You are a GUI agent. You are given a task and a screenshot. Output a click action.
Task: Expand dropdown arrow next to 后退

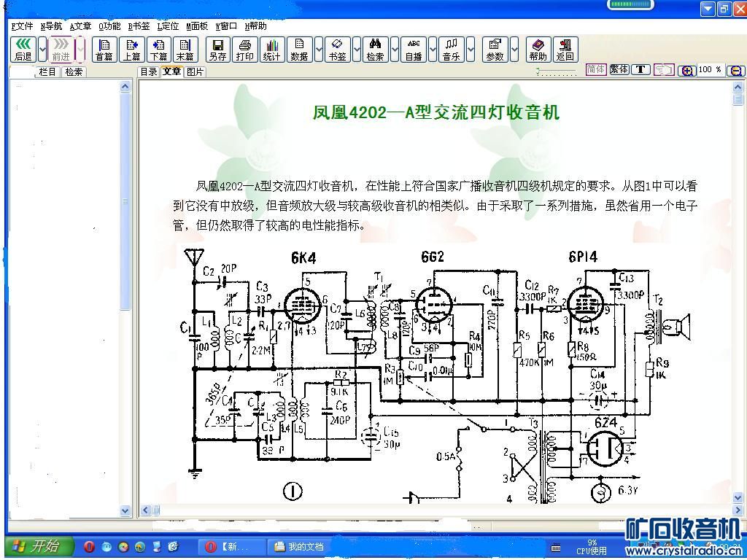coord(42,50)
